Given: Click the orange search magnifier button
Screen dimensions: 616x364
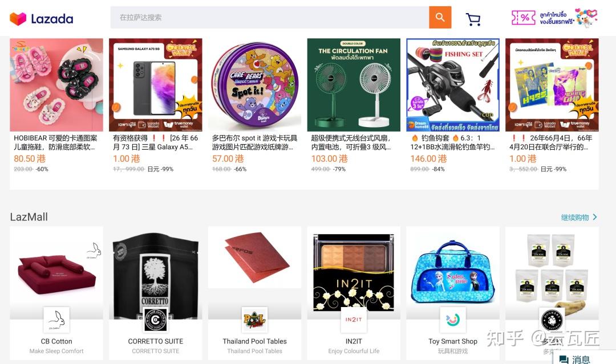Looking at the screenshot, I should [440, 17].
